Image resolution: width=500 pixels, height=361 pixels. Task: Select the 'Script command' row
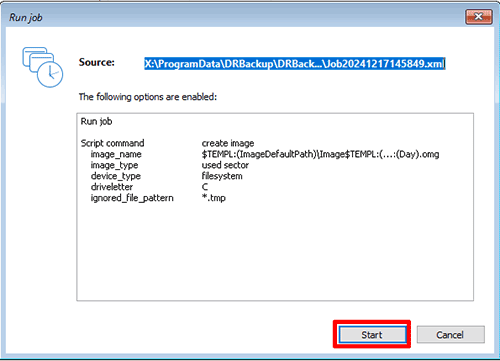point(113,143)
